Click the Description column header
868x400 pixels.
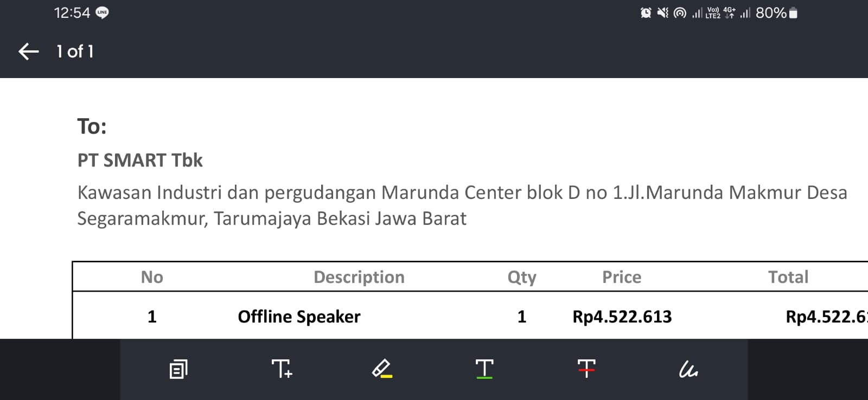point(359,277)
